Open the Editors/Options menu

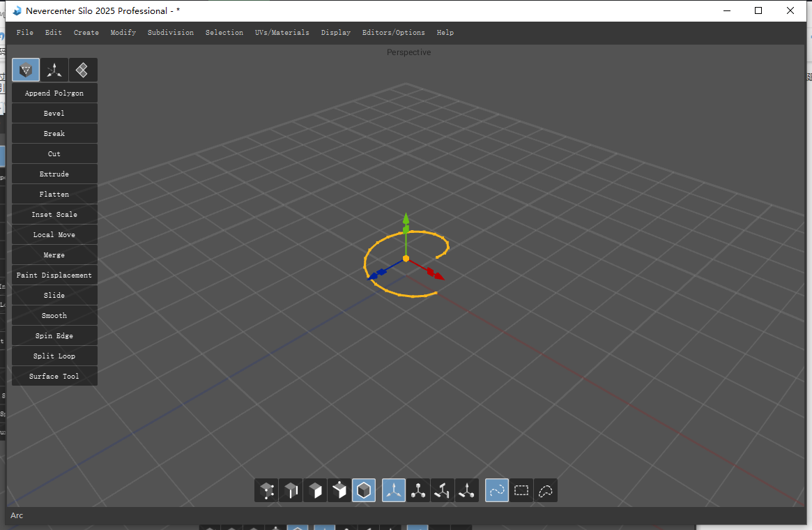[393, 33]
